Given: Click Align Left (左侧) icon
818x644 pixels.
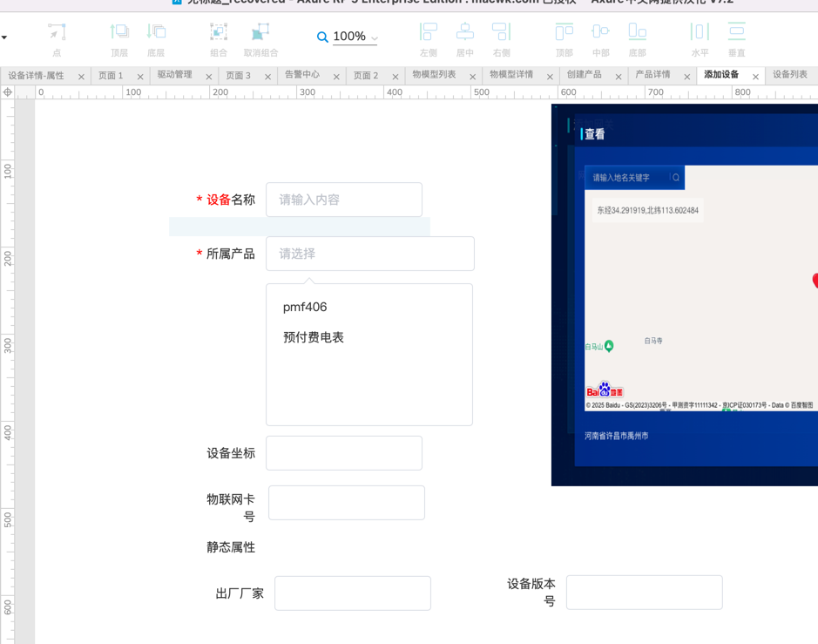Looking at the screenshot, I should point(429,33).
